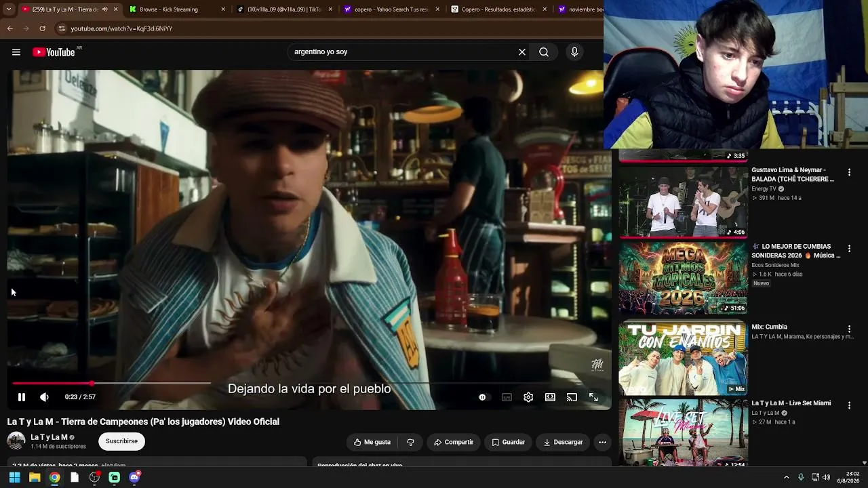Screen dimensions: 868x488
Task: Open the Mix: Cumbia title
Action: (x=769, y=327)
